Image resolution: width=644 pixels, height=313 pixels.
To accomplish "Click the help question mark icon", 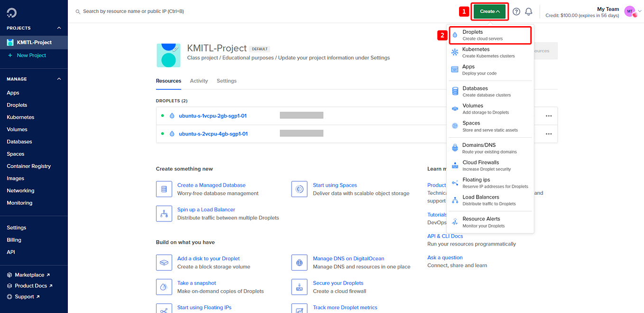I will 516,11.
